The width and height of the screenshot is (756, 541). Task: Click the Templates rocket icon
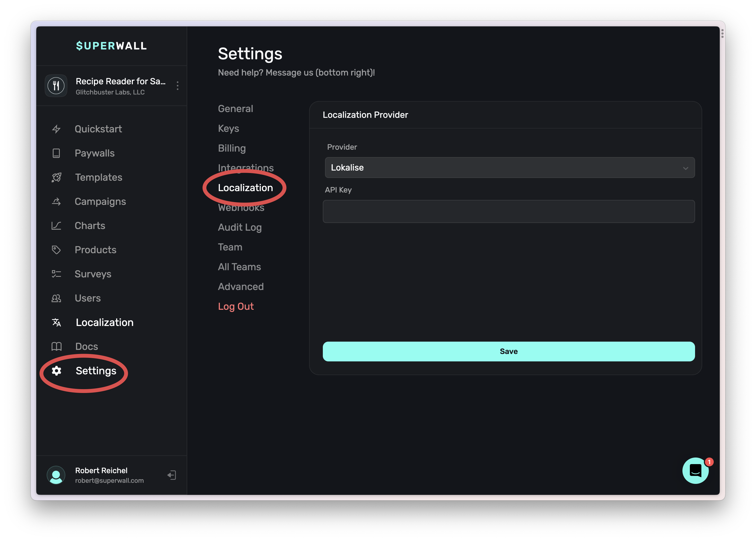click(56, 177)
